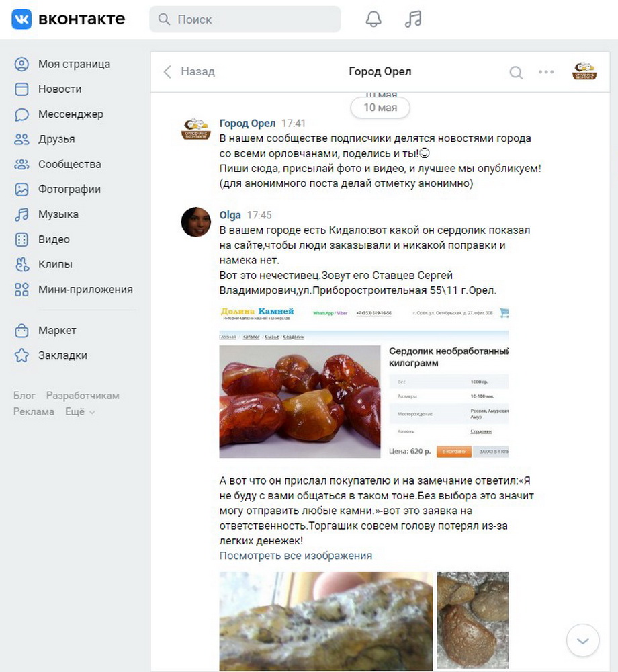
Task: Jump to latest messages with down arrow
Action: click(x=582, y=640)
